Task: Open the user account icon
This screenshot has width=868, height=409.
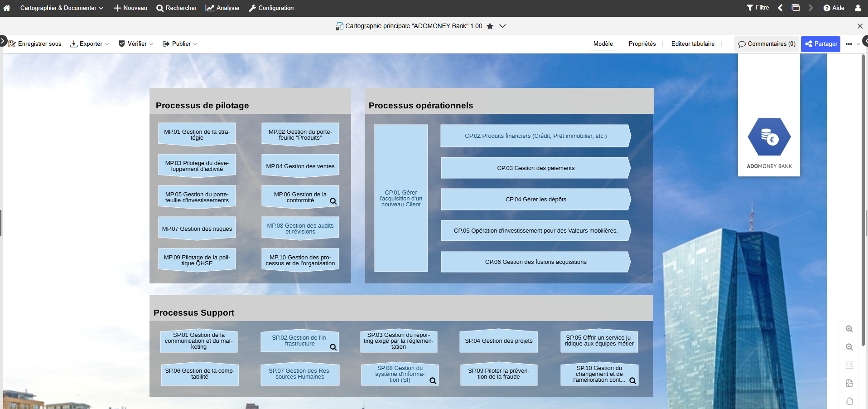Action: tap(858, 8)
